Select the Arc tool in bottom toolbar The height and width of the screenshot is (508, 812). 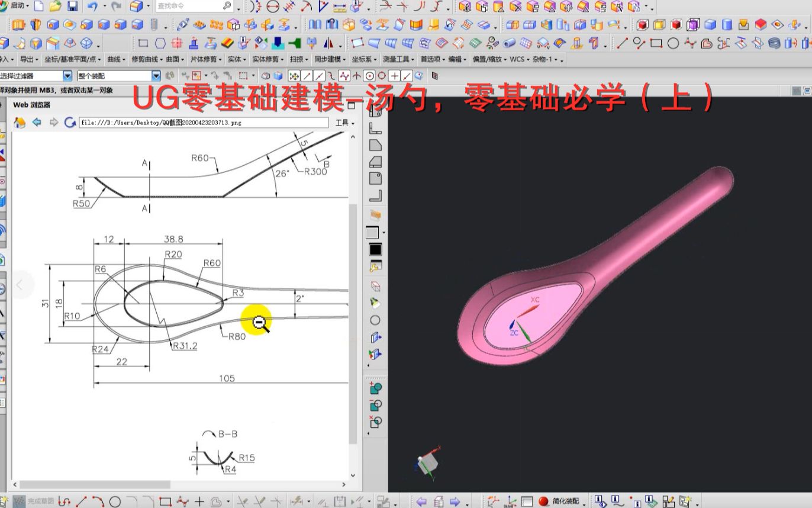tap(98, 501)
